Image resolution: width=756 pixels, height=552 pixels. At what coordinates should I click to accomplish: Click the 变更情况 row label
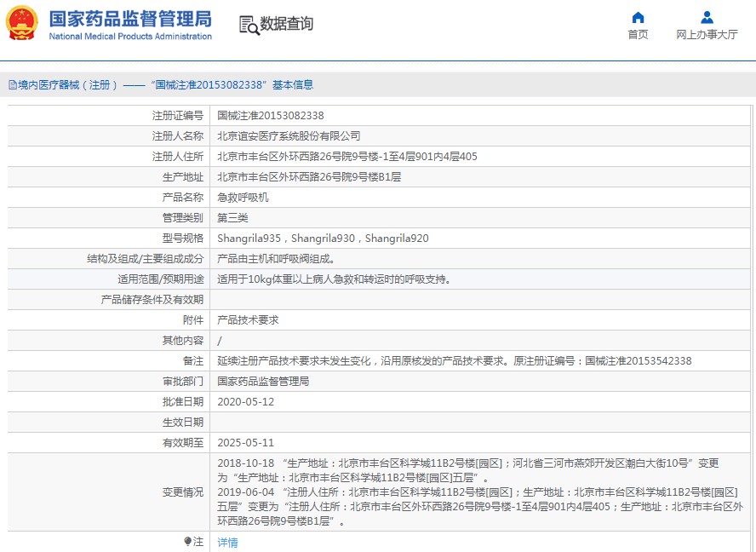(183, 492)
